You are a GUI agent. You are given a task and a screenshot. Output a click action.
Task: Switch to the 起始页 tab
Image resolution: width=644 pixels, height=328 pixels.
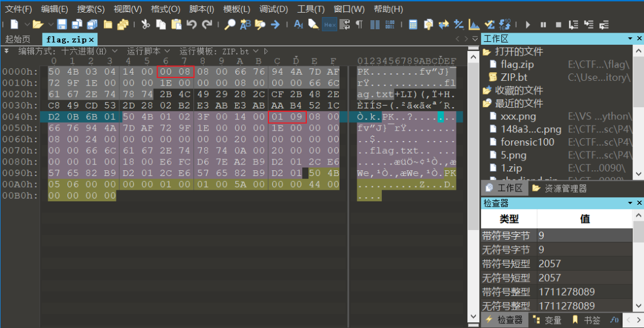coord(18,40)
